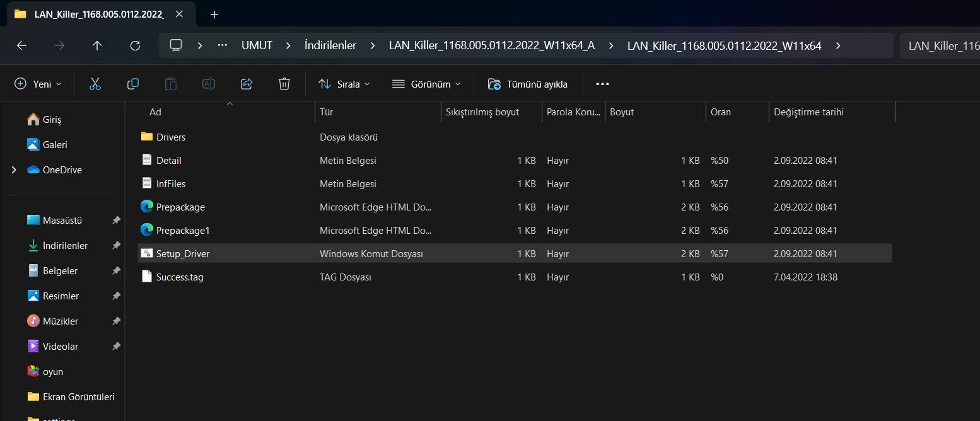Screen dimensions: 980x421
Task: Sort by the Değiştirme tarihi column header
Action: point(808,112)
